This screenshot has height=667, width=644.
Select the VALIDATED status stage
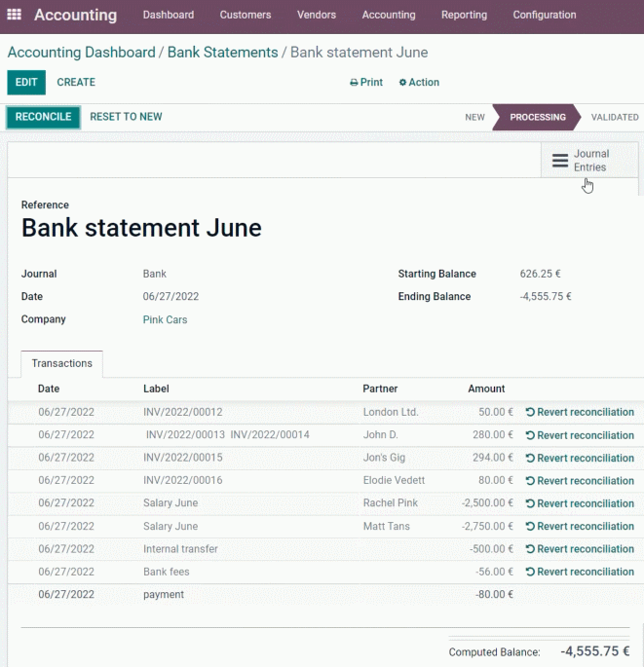point(615,117)
